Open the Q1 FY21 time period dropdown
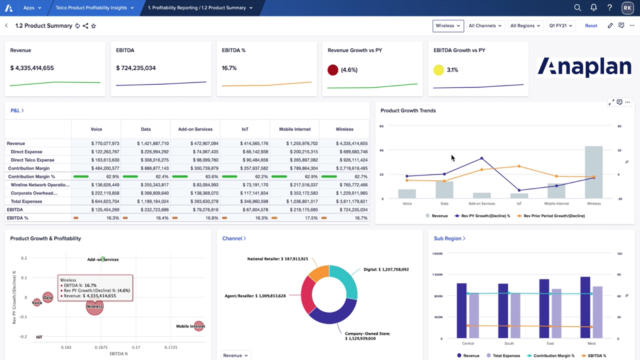This screenshot has height=360, width=640. point(560,26)
